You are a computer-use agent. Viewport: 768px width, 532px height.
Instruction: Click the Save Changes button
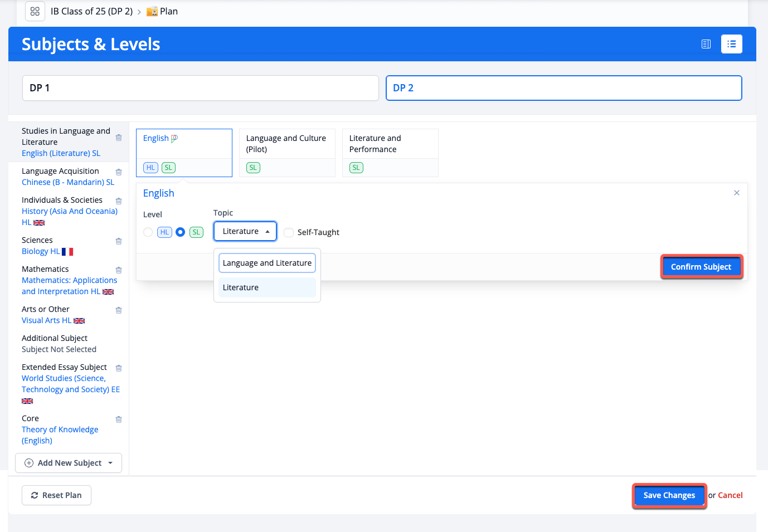tap(669, 495)
